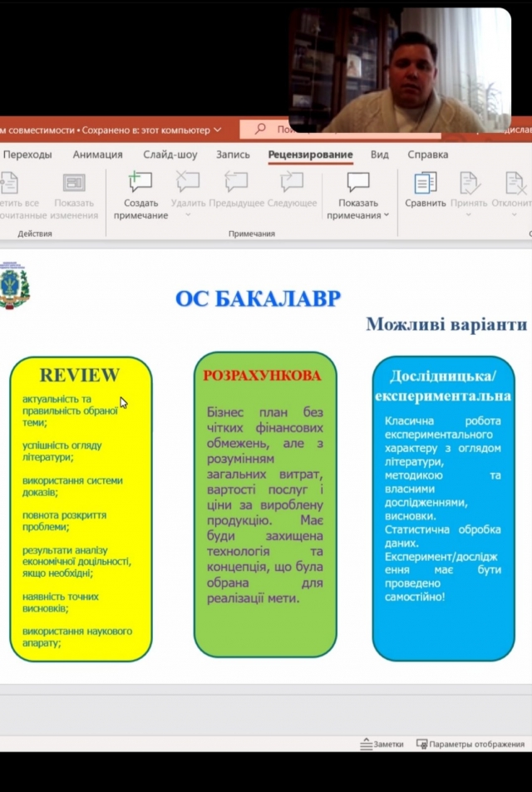Image resolution: width=532 pixels, height=792 pixels.
Task: Open the save-location dropdown after этот компьютер
Action: click(x=218, y=130)
